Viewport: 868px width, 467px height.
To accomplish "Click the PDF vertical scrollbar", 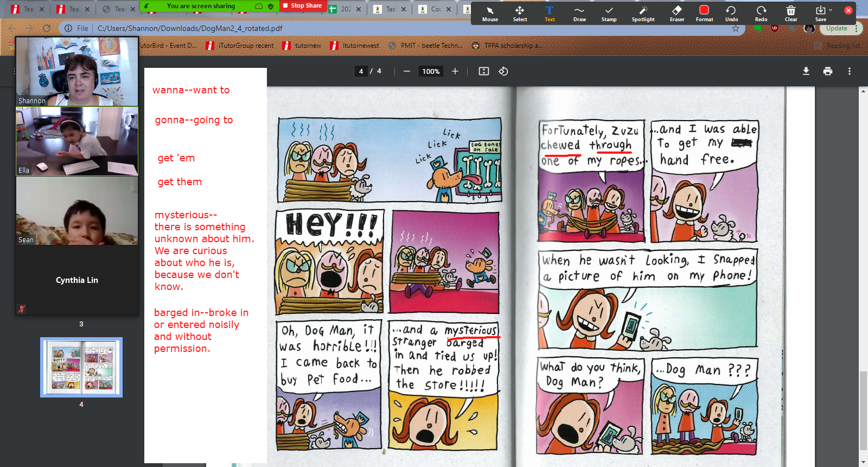I will tap(863, 410).
